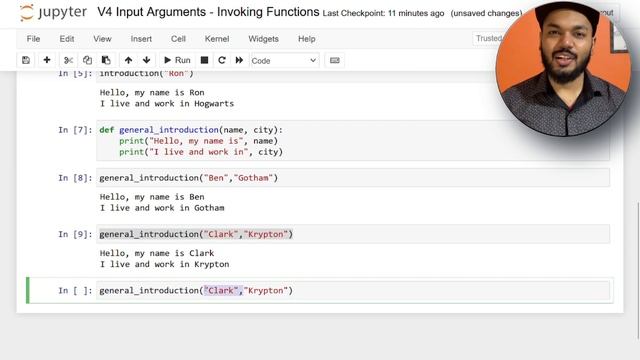
Task: Open the cell type Code dropdown
Action: (x=284, y=61)
